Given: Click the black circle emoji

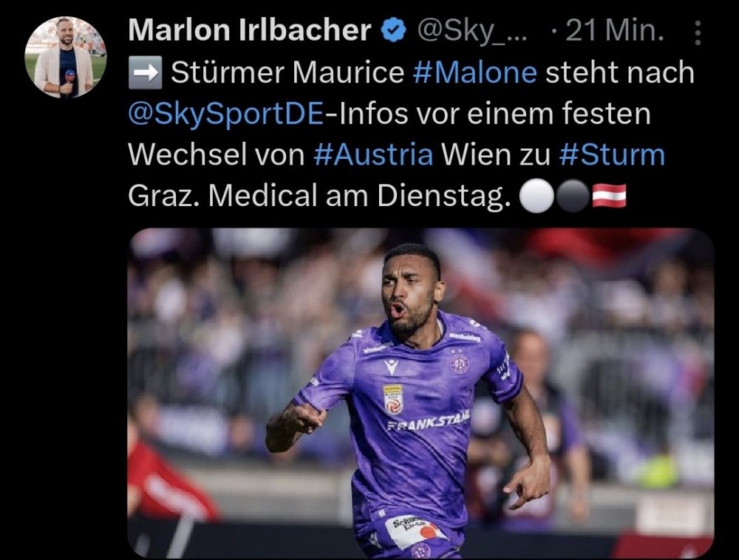Looking at the screenshot, I should 573,197.
